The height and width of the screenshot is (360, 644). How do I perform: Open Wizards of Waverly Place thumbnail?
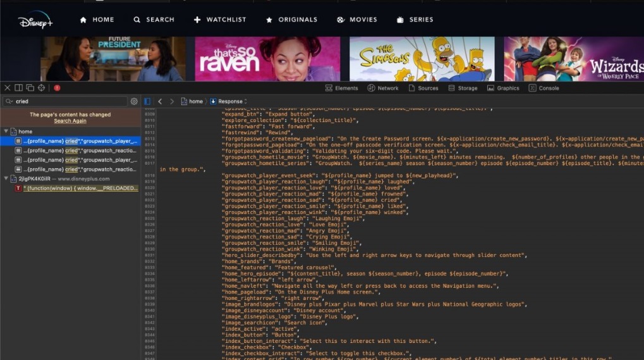[x=574, y=59]
